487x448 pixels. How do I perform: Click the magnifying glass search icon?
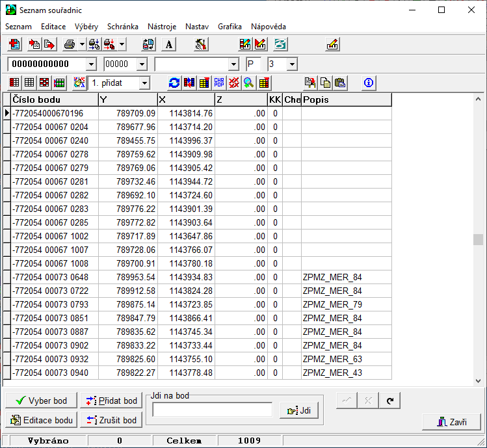pyautogui.click(x=248, y=83)
